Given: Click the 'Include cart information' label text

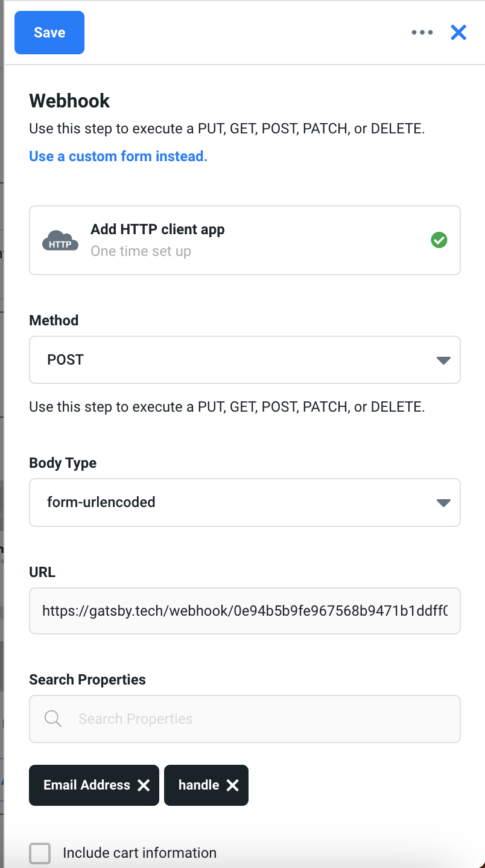Looking at the screenshot, I should coord(139,853).
